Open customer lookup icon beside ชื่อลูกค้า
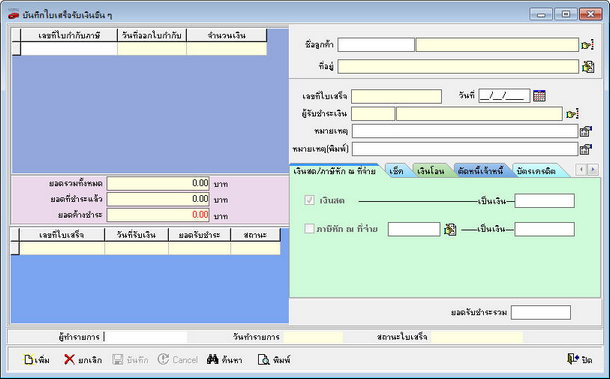The height and width of the screenshot is (379, 610). point(587,45)
